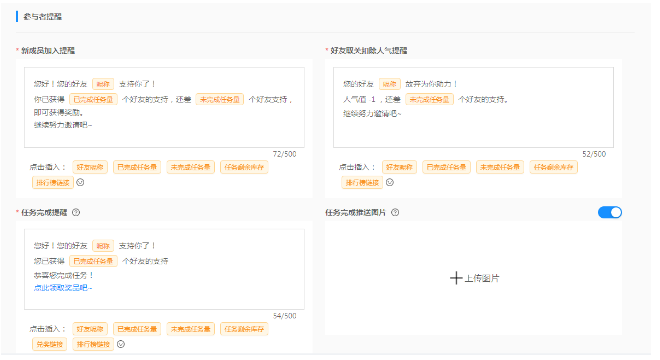Click the blue 点此领取奖品吧 link text

click(x=63, y=288)
